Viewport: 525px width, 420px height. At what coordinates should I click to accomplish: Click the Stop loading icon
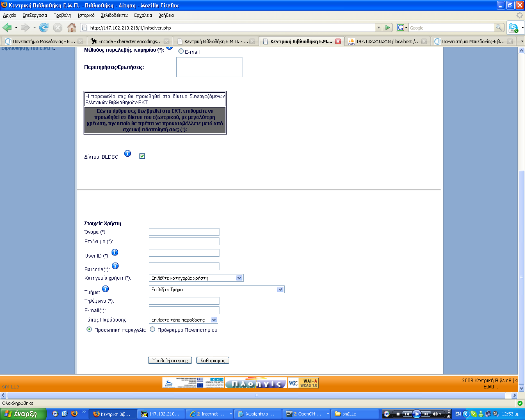coord(58,27)
